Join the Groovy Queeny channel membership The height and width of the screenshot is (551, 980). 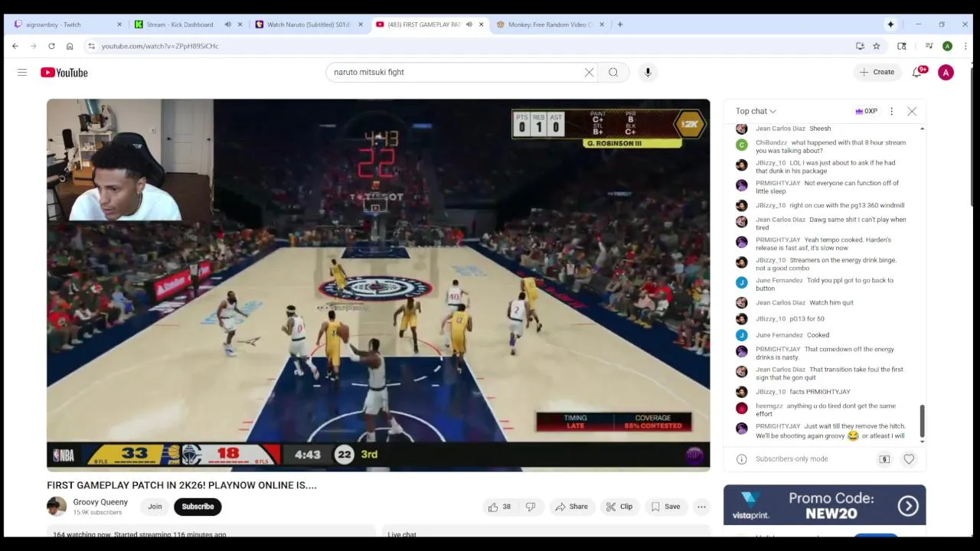point(155,507)
